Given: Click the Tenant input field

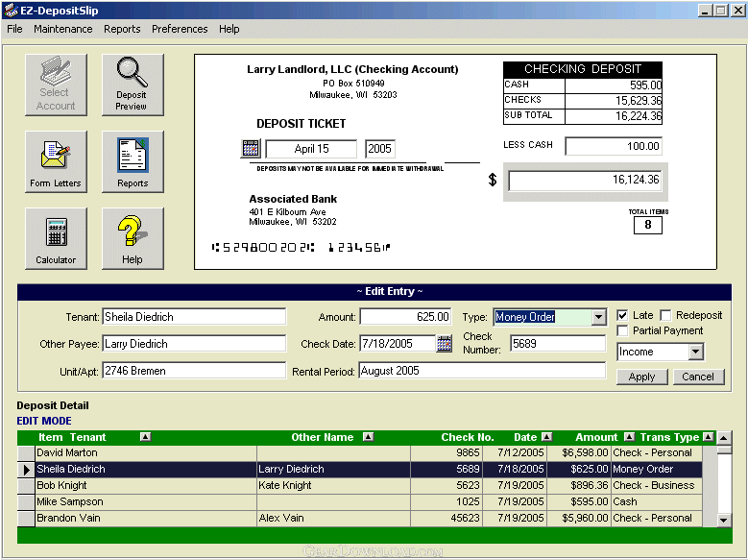Looking at the screenshot, I should pyautogui.click(x=194, y=317).
